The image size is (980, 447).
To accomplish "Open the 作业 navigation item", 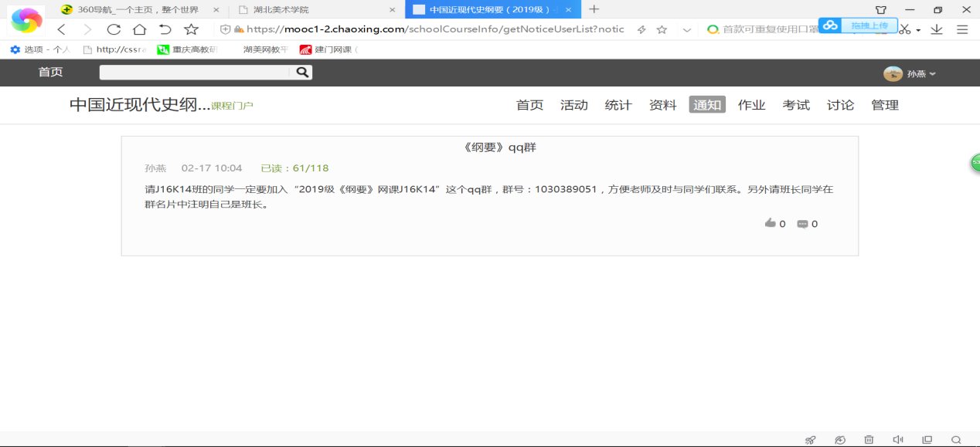I will (751, 105).
